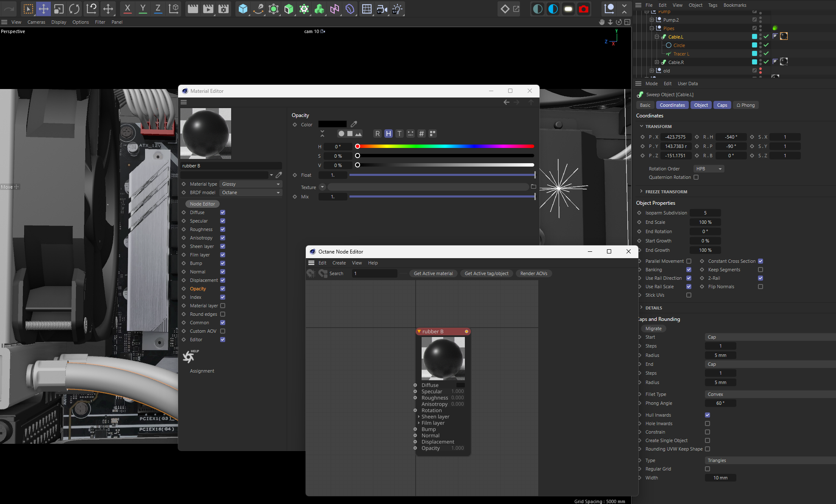Click the Node Editor button
Viewport: 836px width, 504px height.
click(202, 204)
